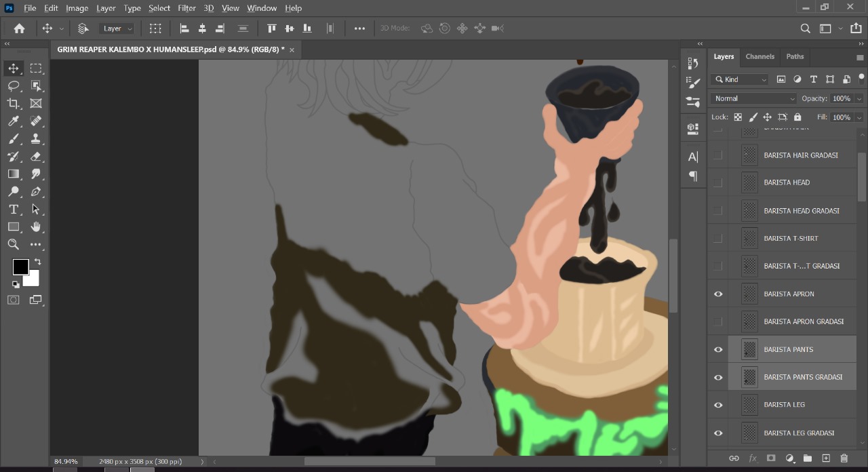Screen dimensions: 868x472
Task: Create a new layer
Action: coord(826,458)
